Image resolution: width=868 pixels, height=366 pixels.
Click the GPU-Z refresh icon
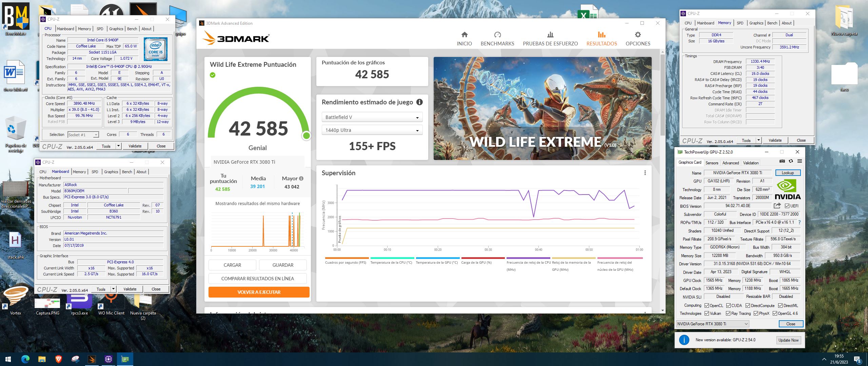[791, 161]
